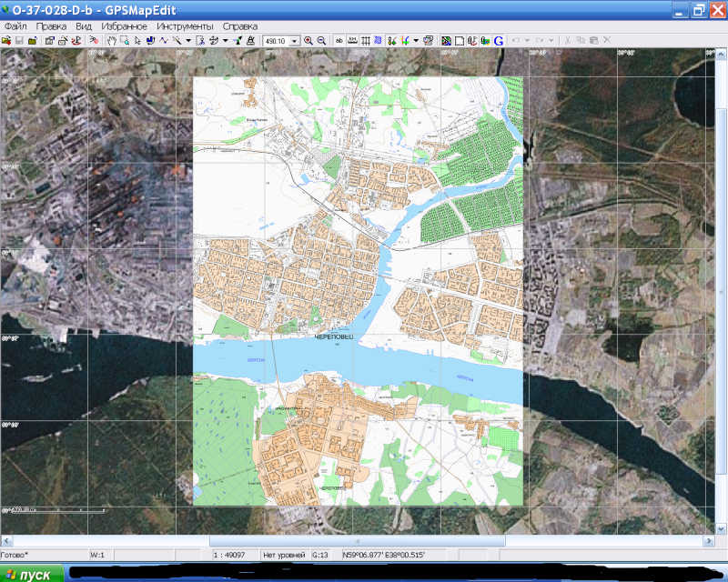Viewport: 728px width, 582px height.
Task: Expand the redo history dropdown arrow
Action: pyautogui.click(x=551, y=41)
